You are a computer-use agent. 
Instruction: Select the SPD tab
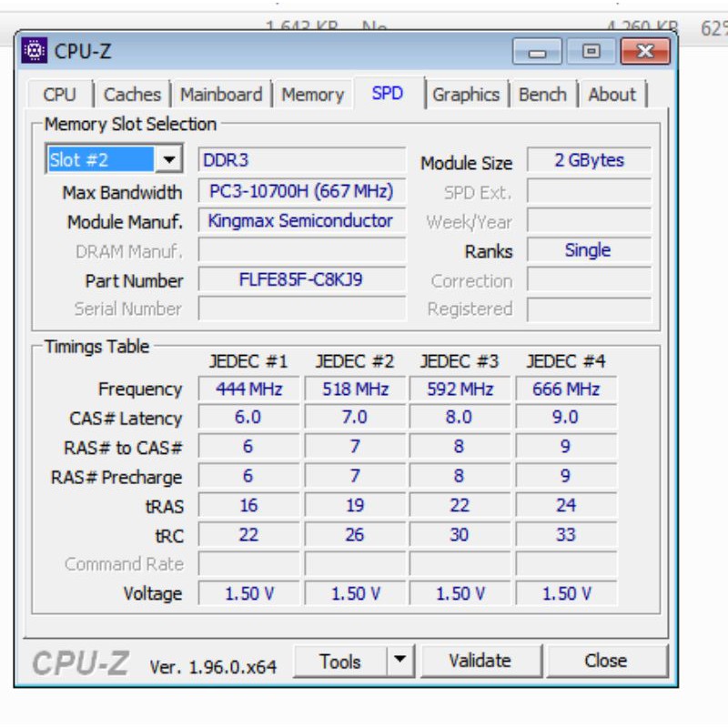388,94
